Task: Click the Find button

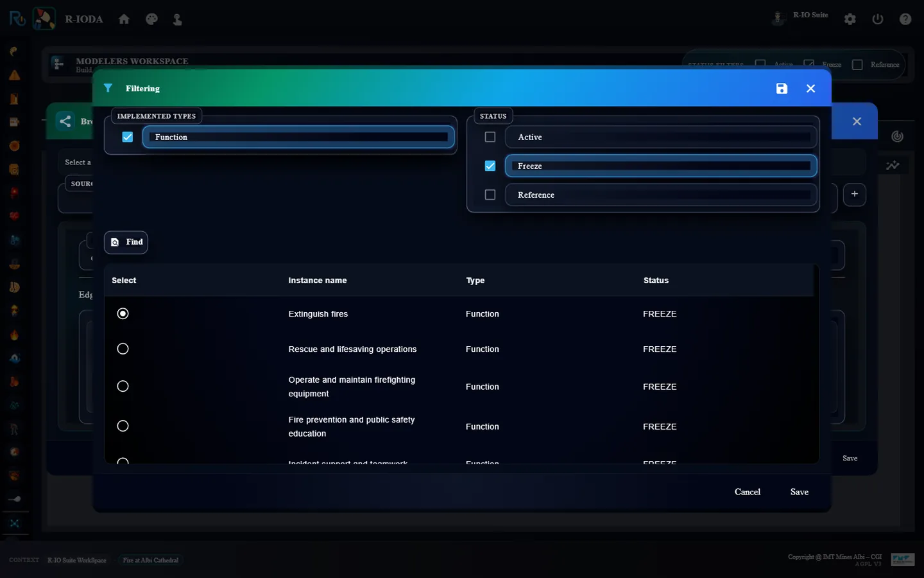Action: (x=126, y=242)
